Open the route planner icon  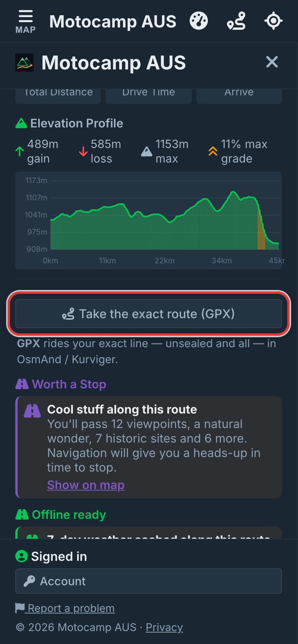[236, 21]
